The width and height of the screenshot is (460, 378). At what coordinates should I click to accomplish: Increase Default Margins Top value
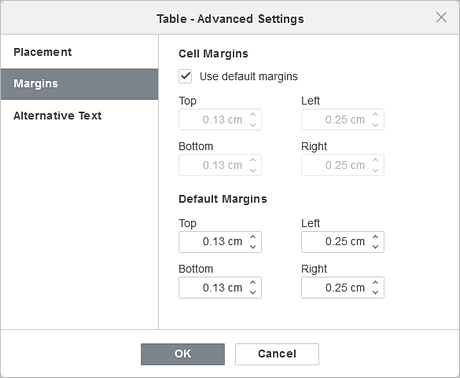[253, 237]
